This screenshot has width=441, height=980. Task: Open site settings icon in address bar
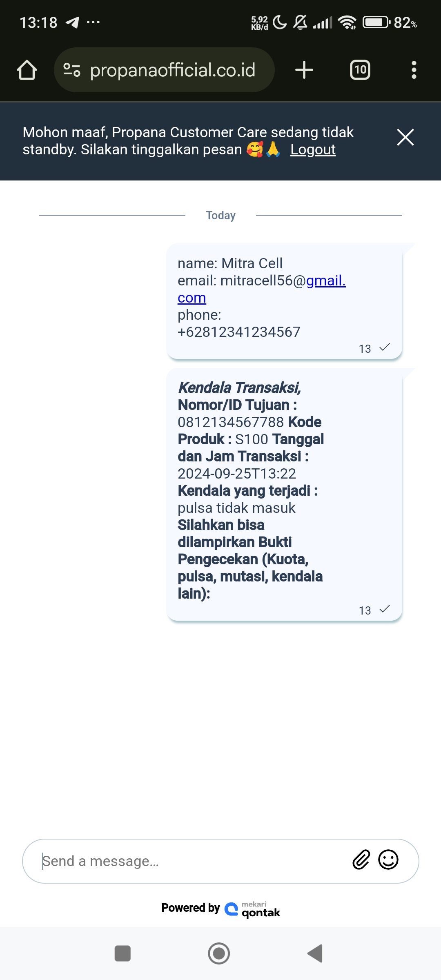point(72,70)
